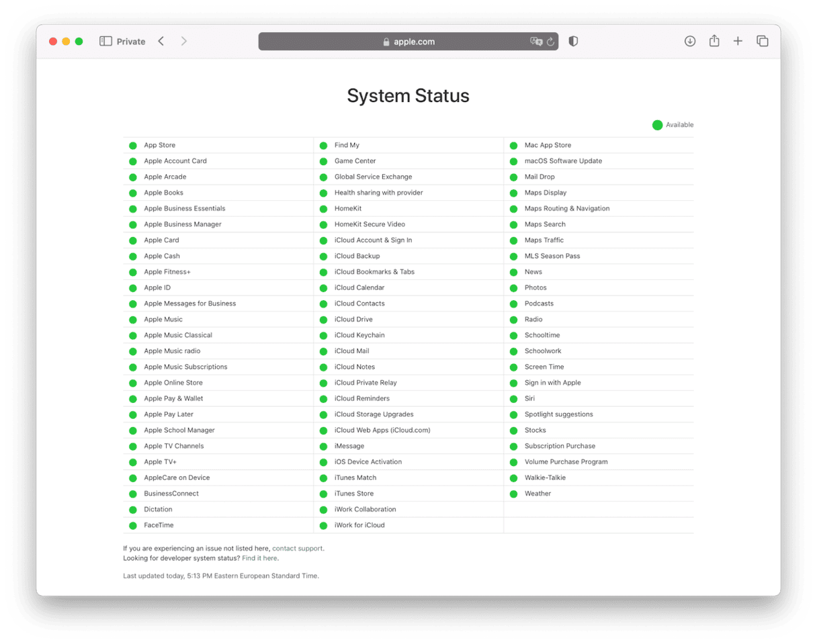Click the green dot beside FaceTime
The height and width of the screenshot is (644, 817).
coord(133,526)
